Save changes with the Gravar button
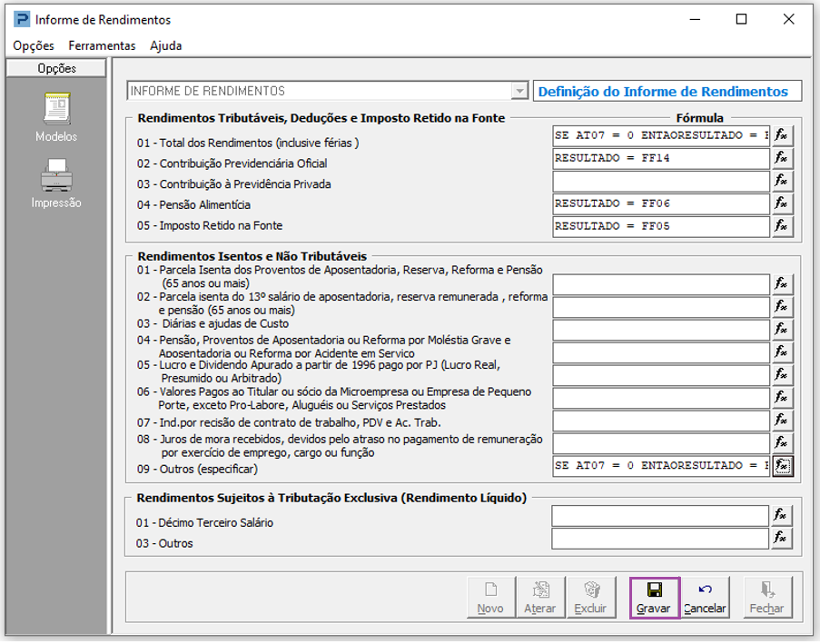Image resolution: width=820 pixels, height=644 pixels. pyautogui.click(x=655, y=599)
